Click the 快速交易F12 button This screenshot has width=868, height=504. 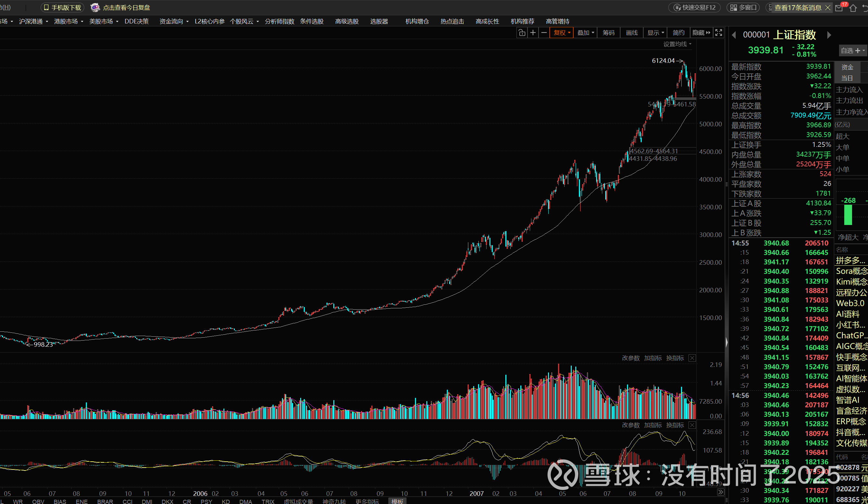coord(694,7)
